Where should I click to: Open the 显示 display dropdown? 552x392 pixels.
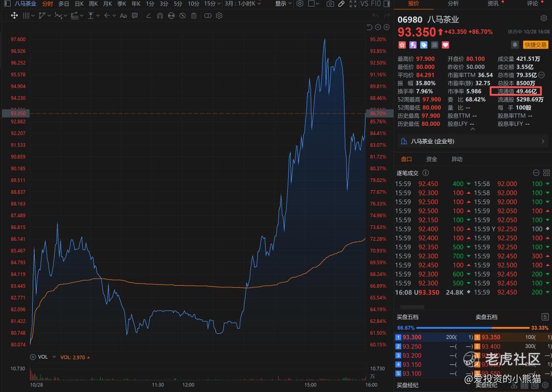click(283, 4)
